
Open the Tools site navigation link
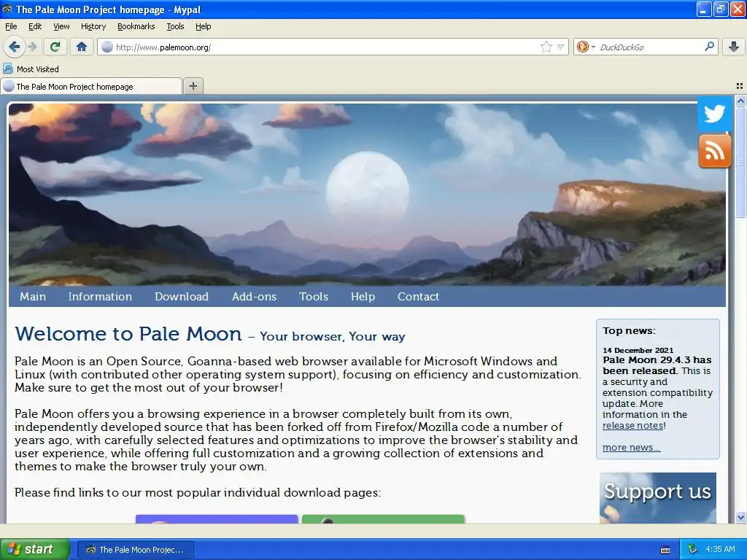pyautogui.click(x=314, y=296)
